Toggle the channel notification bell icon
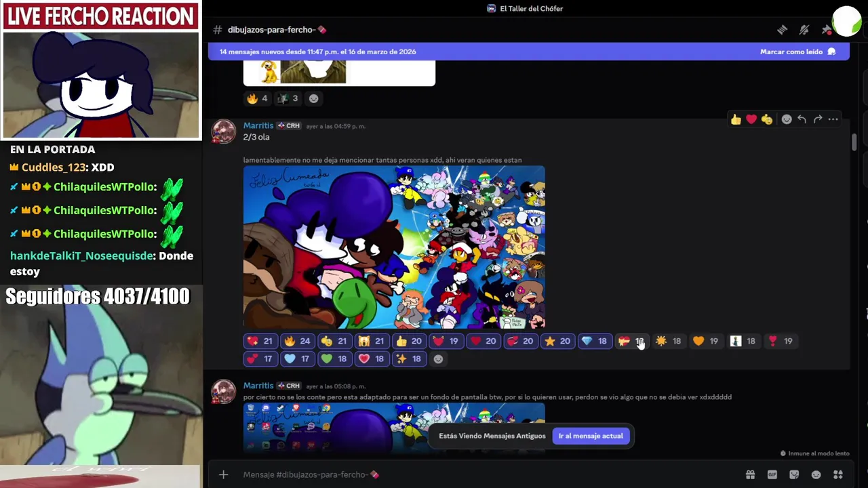 (804, 30)
